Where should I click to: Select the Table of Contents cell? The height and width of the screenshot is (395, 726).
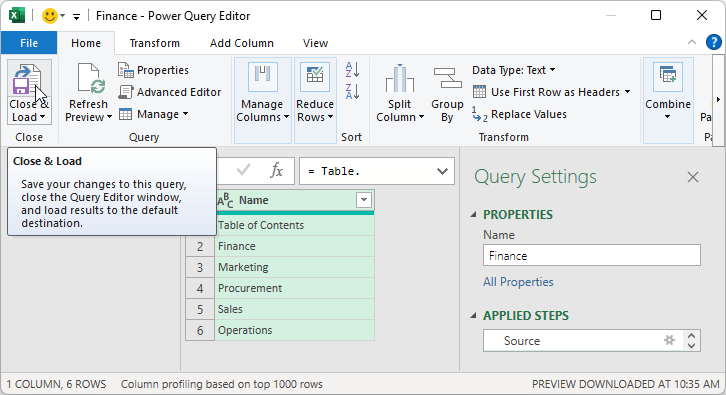tap(294, 225)
